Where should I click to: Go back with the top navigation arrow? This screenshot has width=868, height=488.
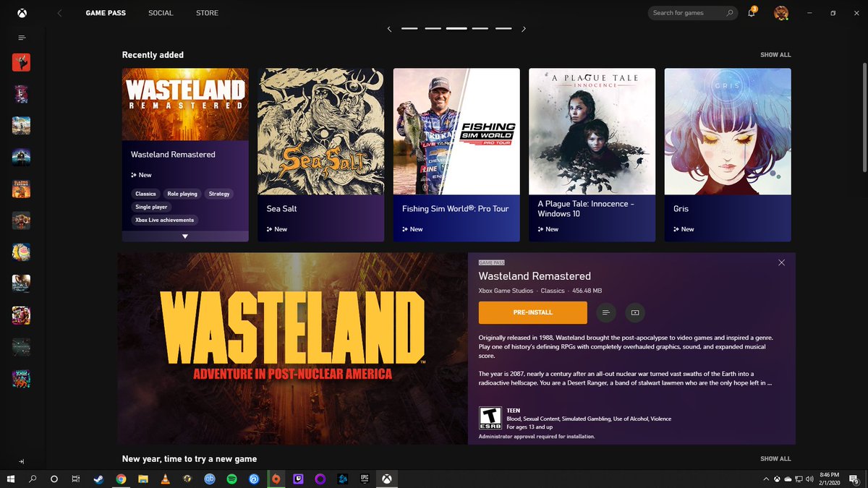59,13
